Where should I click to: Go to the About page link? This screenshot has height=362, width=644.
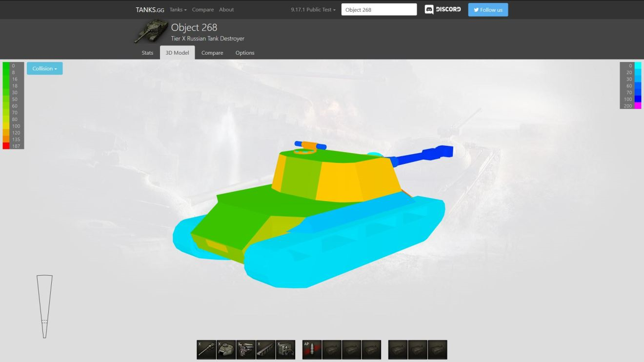(x=226, y=10)
